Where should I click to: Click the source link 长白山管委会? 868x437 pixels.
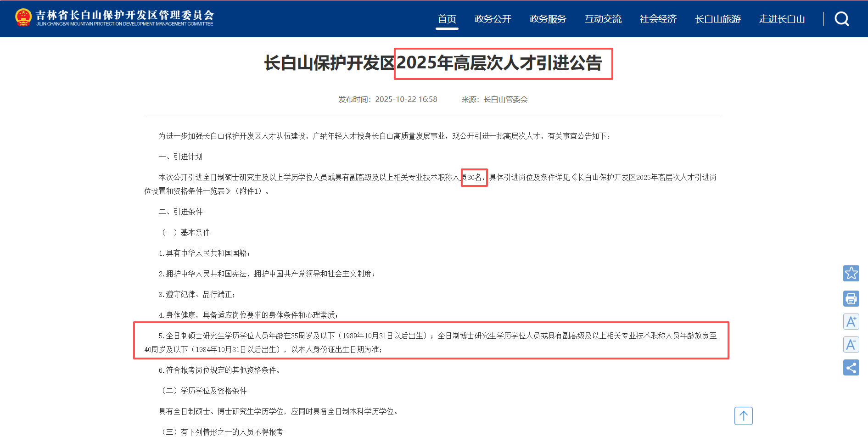[506, 99]
